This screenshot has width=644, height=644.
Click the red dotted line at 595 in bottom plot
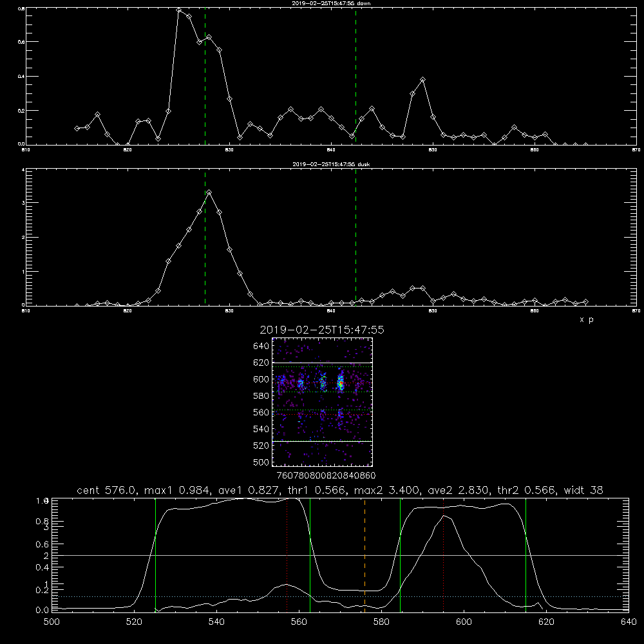point(444,555)
